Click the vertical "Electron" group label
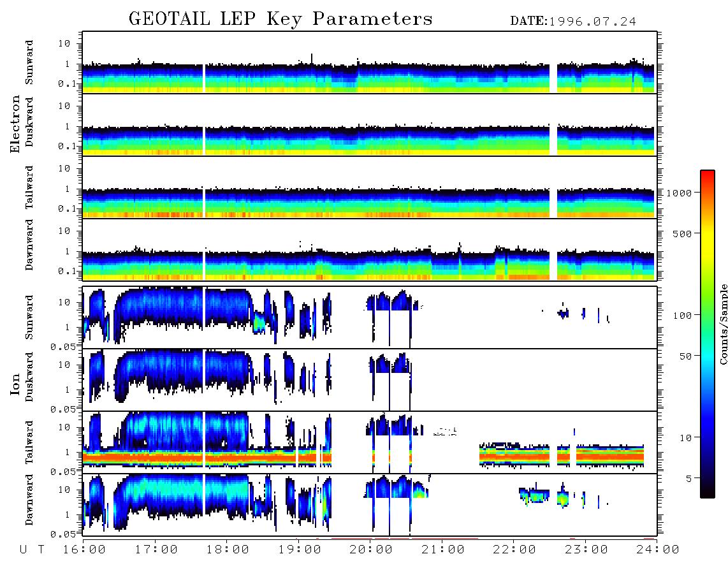Image resolution: width=728 pixels, height=561 pixels. coord(15,124)
